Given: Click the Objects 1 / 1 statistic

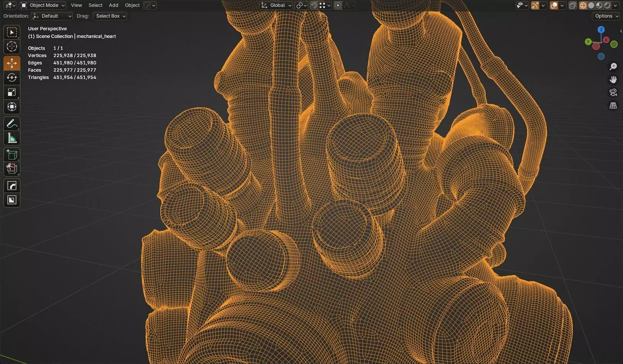Looking at the screenshot, I should tap(45, 48).
